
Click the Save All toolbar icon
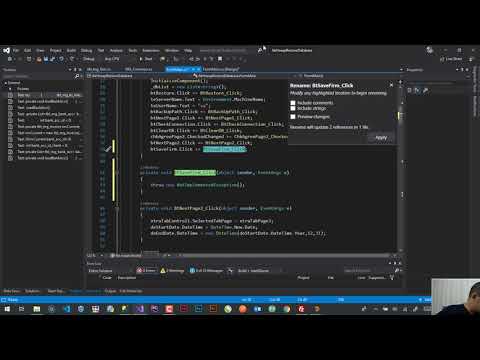click(x=53, y=59)
